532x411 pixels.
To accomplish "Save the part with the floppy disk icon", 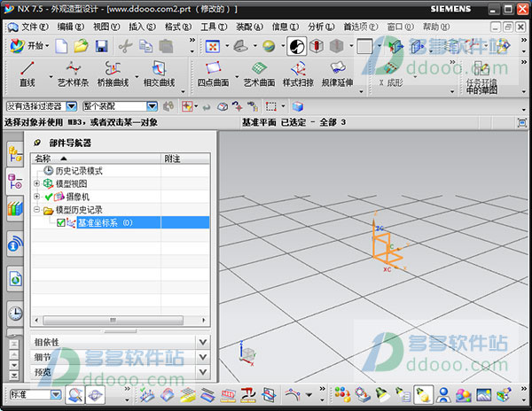I will point(101,46).
